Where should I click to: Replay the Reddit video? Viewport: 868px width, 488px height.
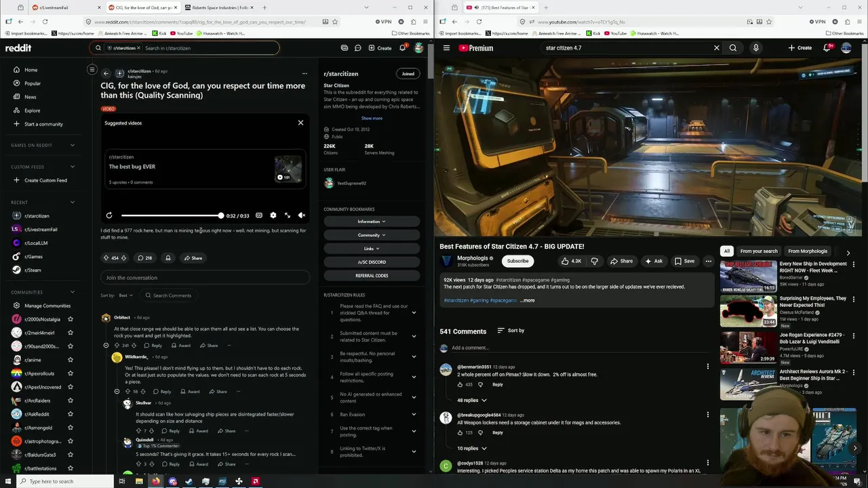point(109,216)
